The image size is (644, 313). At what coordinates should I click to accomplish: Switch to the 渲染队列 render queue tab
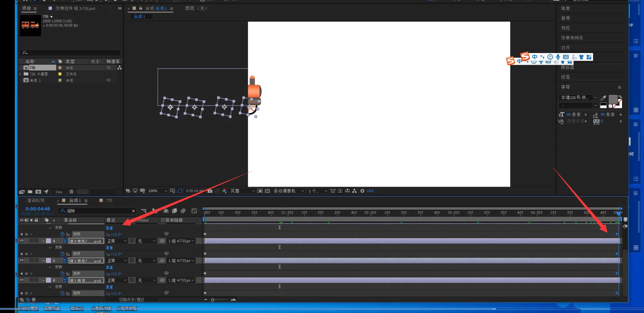pyautogui.click(x=36, y=201)
